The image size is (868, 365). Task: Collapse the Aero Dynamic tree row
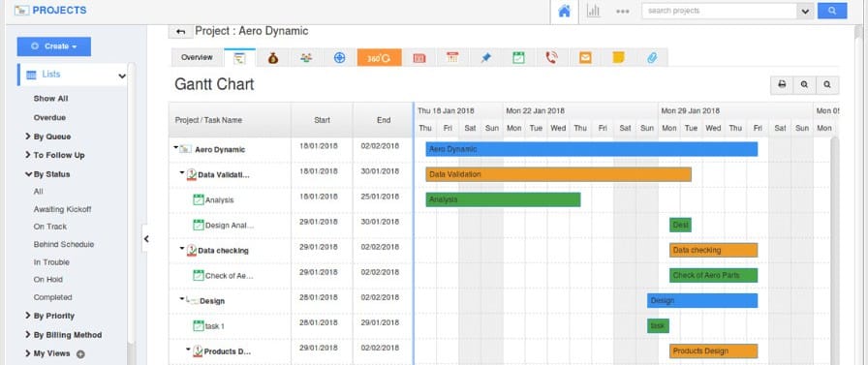point(176,148)
